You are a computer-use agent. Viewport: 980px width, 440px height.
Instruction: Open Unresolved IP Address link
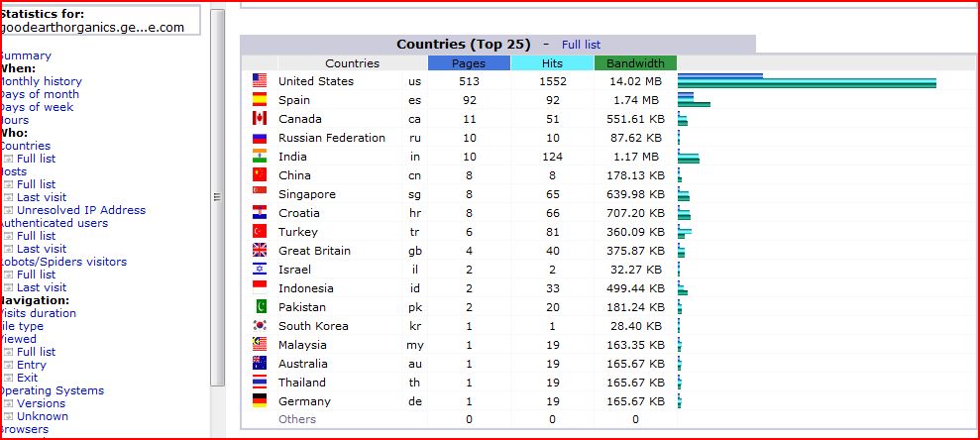tap(81, 210)
